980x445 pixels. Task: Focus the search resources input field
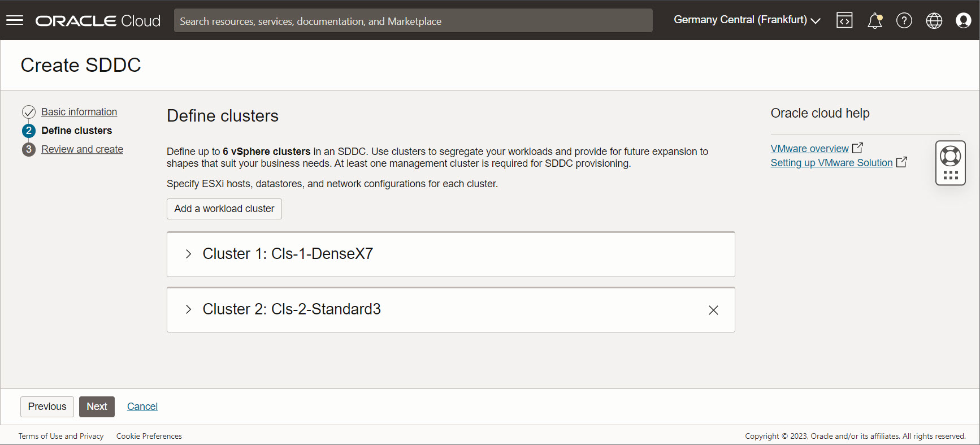click(x=413, y=20)
